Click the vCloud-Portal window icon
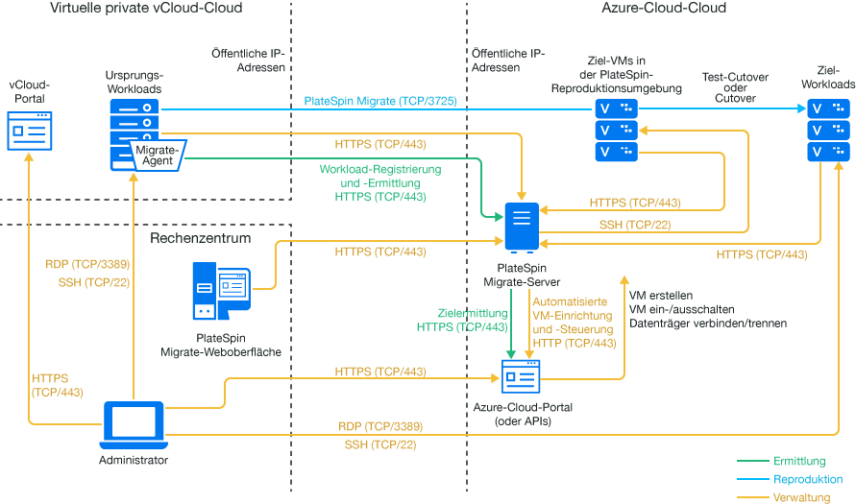Viewport: 856px width, 504px height. pyautogui.click(x=30, y=130)
